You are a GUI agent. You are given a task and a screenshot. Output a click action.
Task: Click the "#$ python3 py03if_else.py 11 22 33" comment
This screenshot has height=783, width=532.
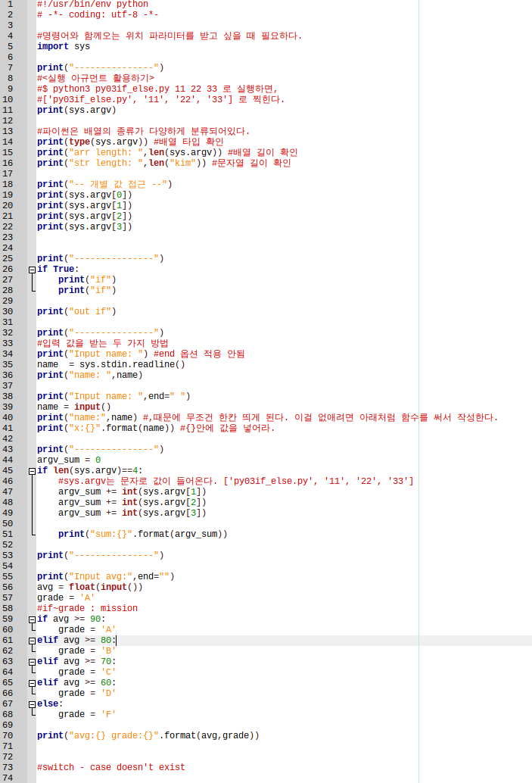(127, 89)
